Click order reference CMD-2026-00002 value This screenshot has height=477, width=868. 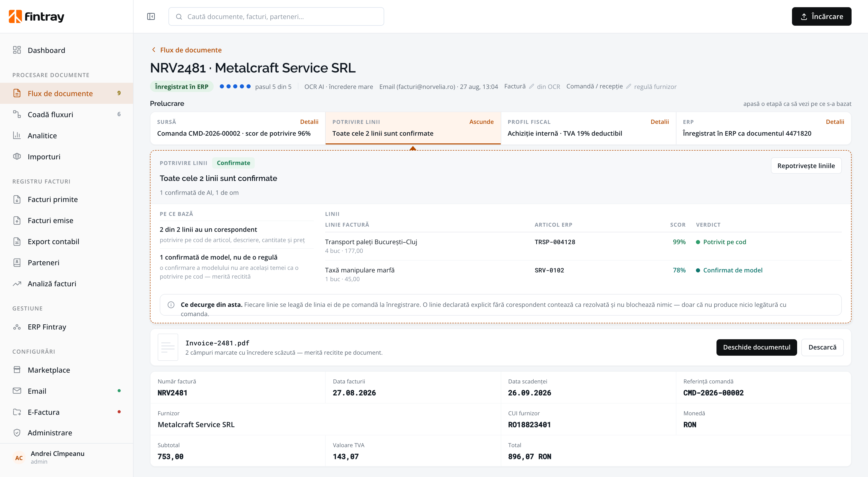pyautogui.click(x=713, y=393)
